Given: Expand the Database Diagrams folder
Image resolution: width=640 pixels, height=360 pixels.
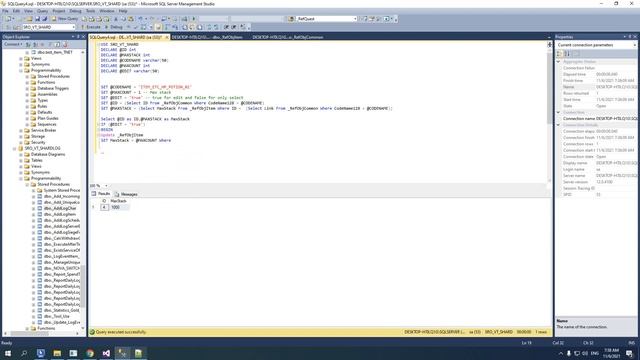Looking at the screenshot, I should [x=21, y=154].
